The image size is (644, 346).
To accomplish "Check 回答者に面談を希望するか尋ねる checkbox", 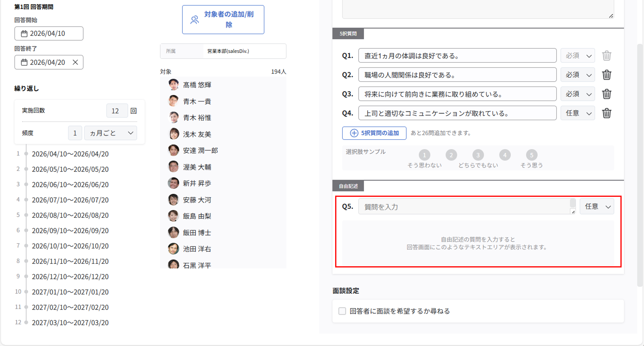I will click(x=342, y=311).
